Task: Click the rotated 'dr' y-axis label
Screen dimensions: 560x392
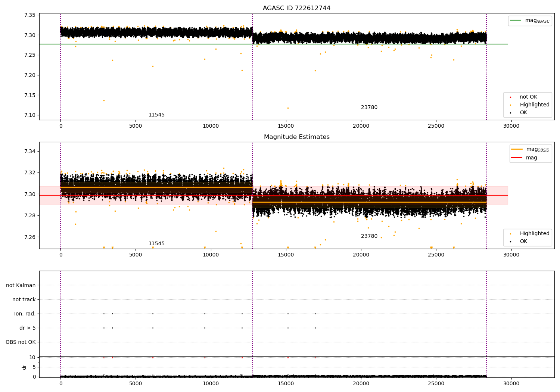Action: point(24,367)
